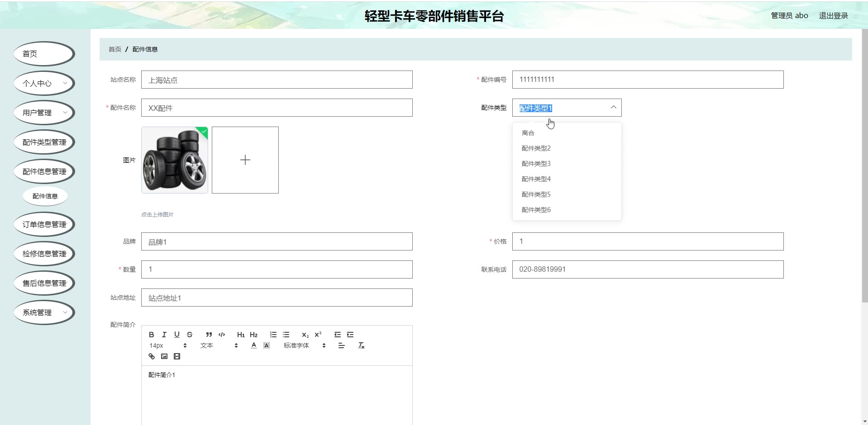868x425 pixels.
Task: Select 配件类型3 from the dropdown list
Action: pos(567,164)
